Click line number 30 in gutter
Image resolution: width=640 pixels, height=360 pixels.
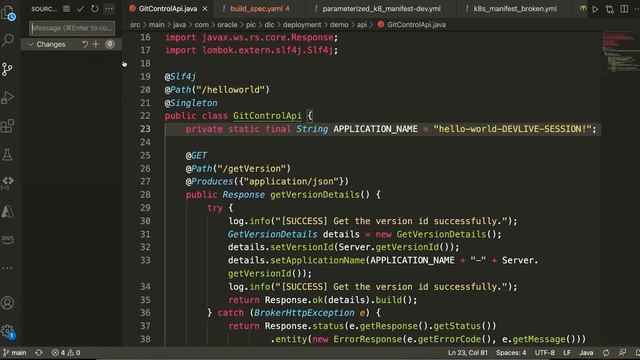145,221
